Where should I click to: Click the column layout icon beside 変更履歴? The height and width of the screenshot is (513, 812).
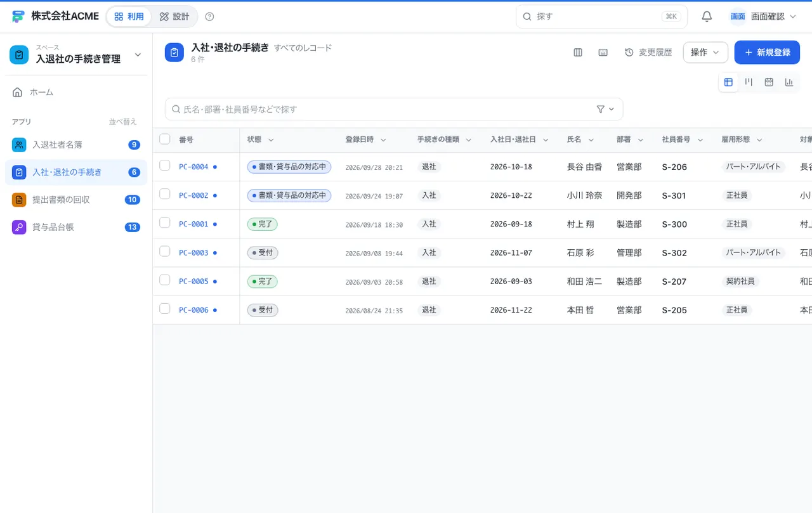click(x=578, y=53)
